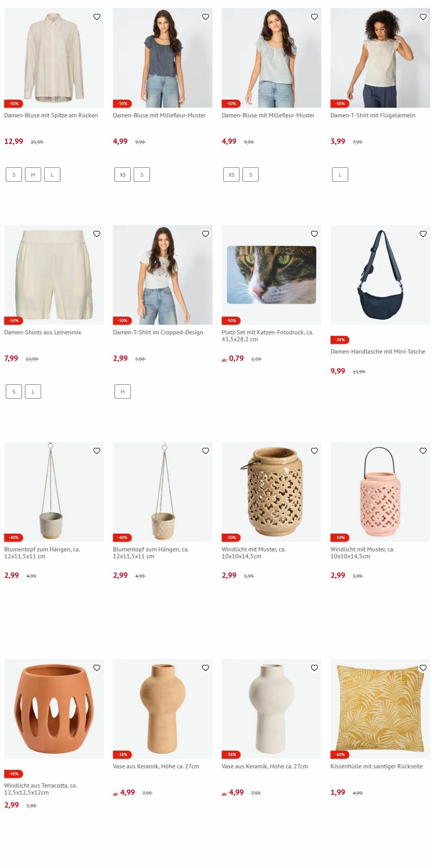Choose size XS on first Millefleur blouse
432x868 pixels.
pyautogui.click(x=123, y=175)
